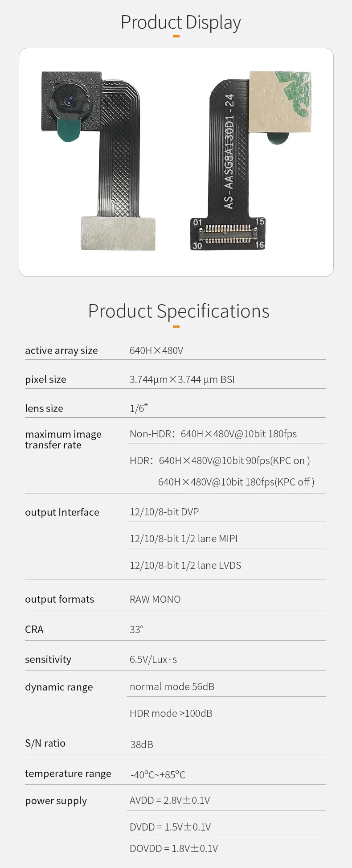Click the pixel size BSI value
Image resolution: width=352 pixels, height=868 pixels.
[x=182, y=379]
